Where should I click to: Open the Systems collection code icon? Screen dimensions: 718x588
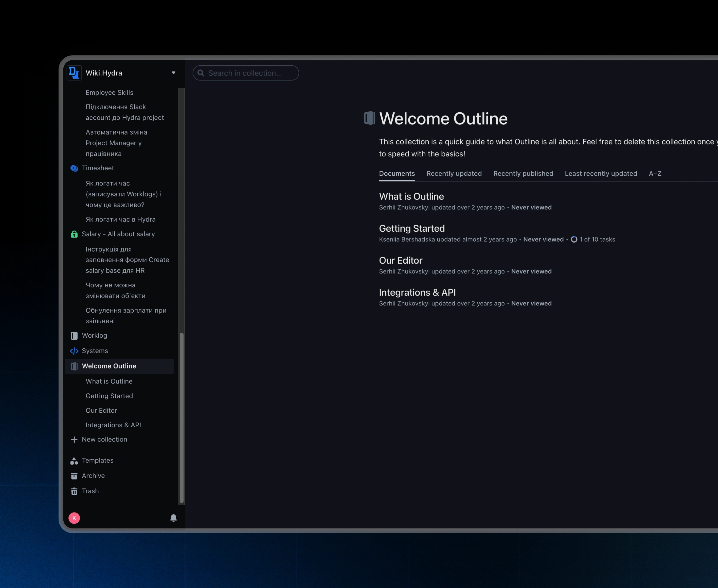tap(74, 351)
